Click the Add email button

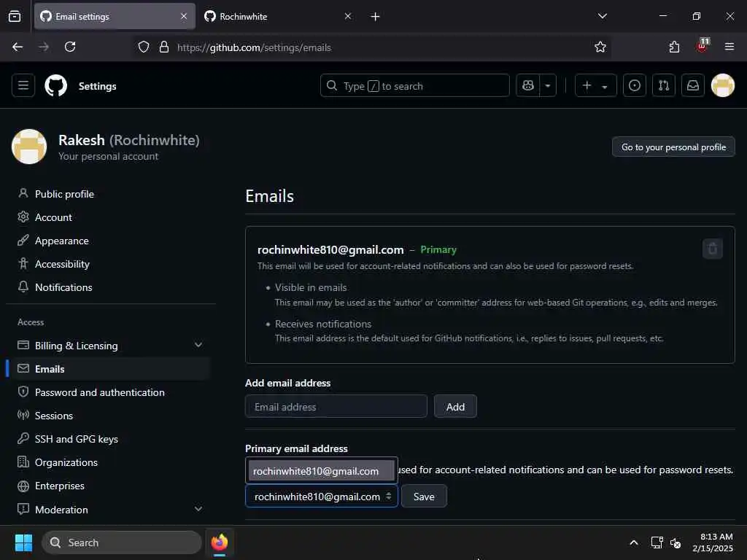tap(455, 406)
